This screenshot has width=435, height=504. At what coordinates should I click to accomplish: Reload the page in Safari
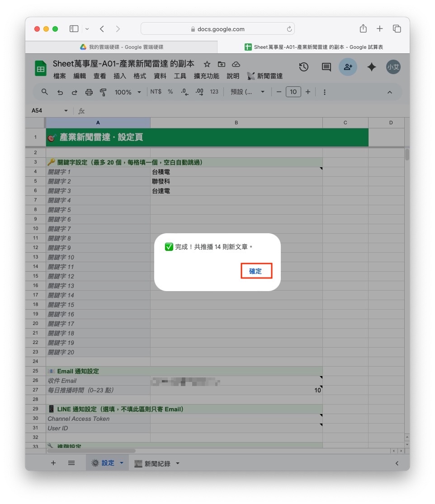pyautogui.click(x=289, y=29)
